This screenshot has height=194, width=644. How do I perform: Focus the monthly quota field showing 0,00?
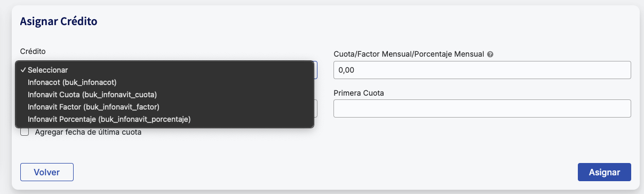(482, 70)
